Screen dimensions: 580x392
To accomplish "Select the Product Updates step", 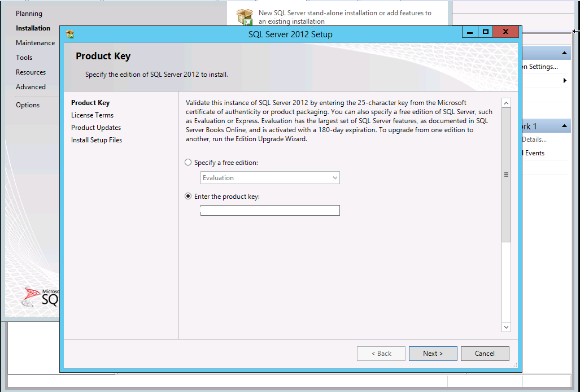I will [96, 128].
